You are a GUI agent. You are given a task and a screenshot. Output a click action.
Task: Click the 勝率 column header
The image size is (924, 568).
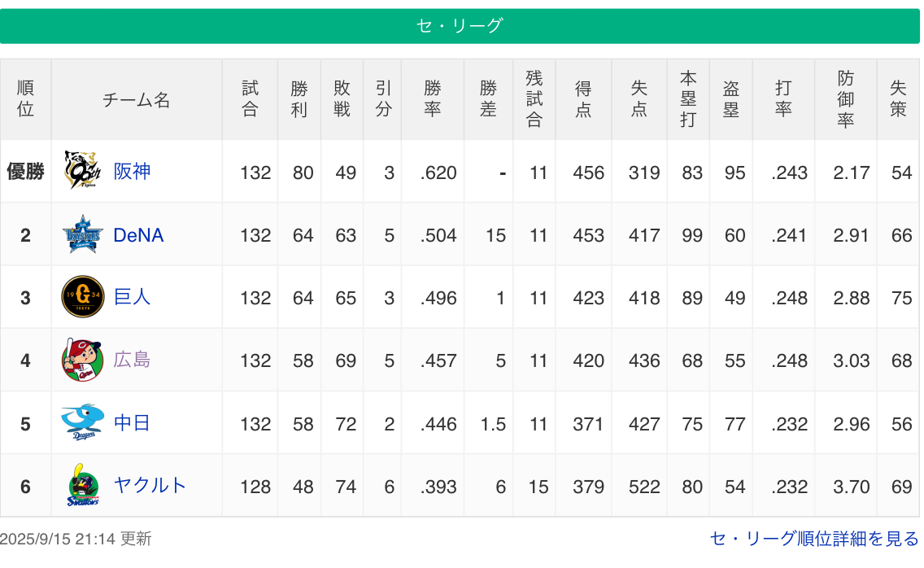433,99
